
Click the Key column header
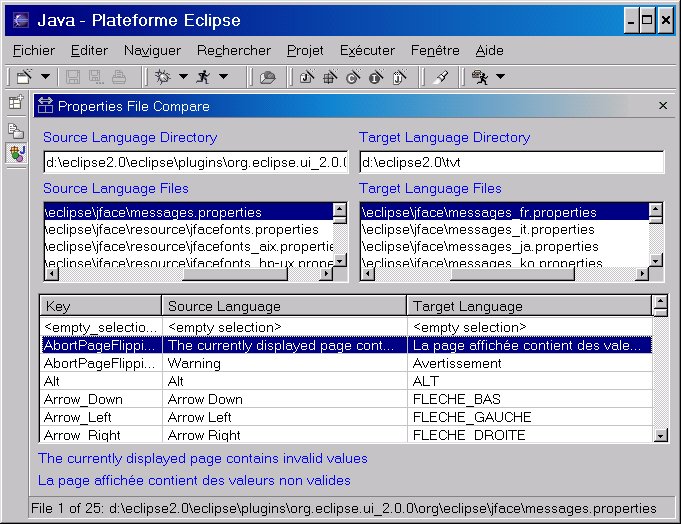pos(101,306)
